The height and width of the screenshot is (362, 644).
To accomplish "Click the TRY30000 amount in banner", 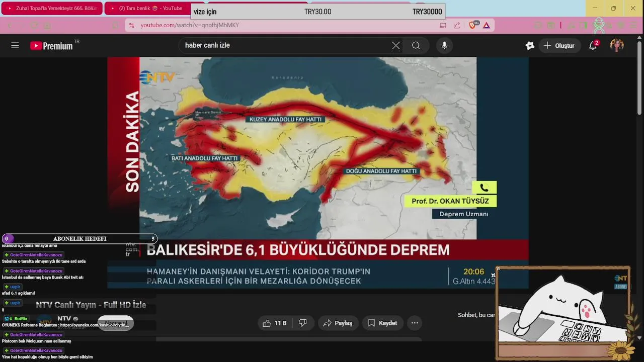I will tap(427, 12).
